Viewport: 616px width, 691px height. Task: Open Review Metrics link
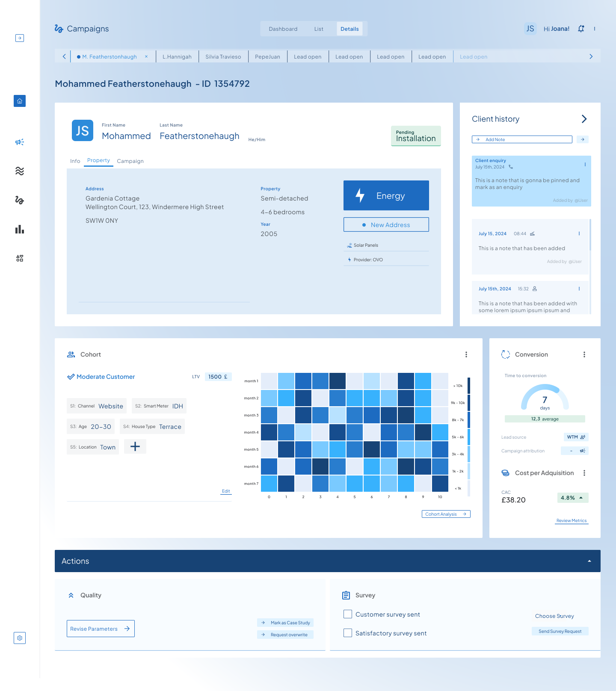click(x=572, y=520)
